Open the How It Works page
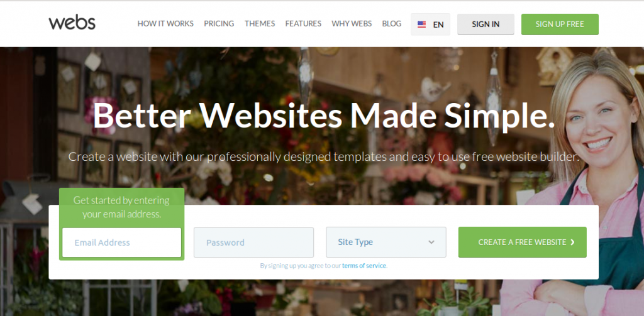Screen dimensions: 644x316 click(165, 24)
